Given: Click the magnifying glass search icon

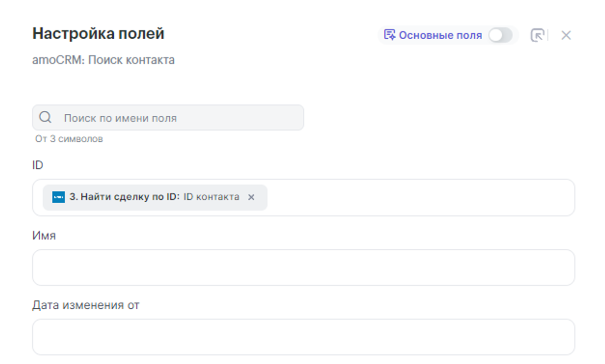Looking at the screenshot, I should coord(45,118).
